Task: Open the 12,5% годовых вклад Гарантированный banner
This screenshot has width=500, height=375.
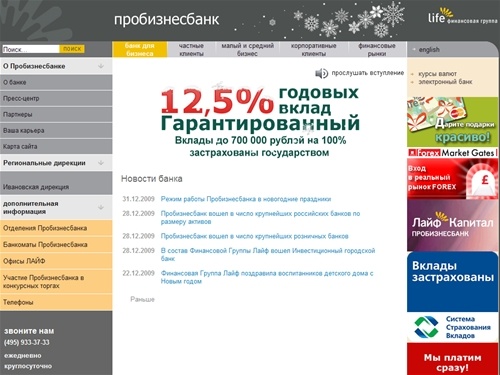Action: coord(260,121)
